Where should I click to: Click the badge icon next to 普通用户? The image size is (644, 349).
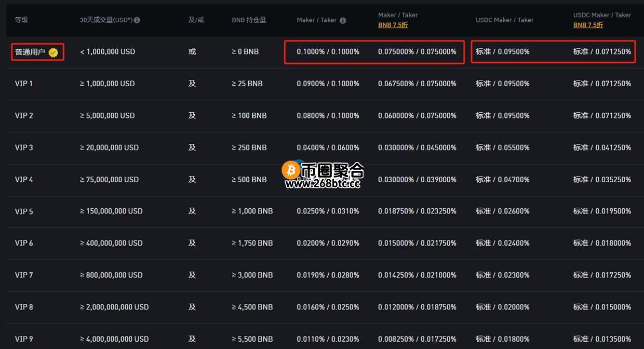(53, 52)
